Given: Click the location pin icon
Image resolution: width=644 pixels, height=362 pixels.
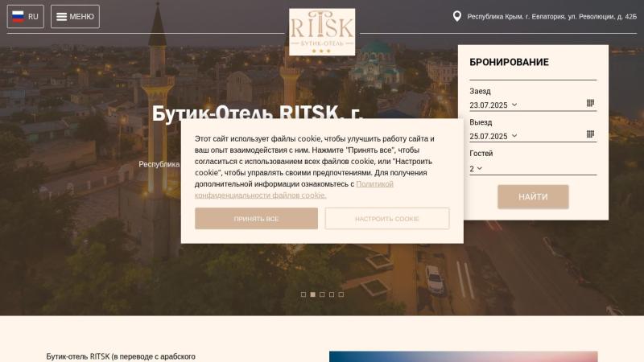Looking at the screenshot, I should (457, 16).
